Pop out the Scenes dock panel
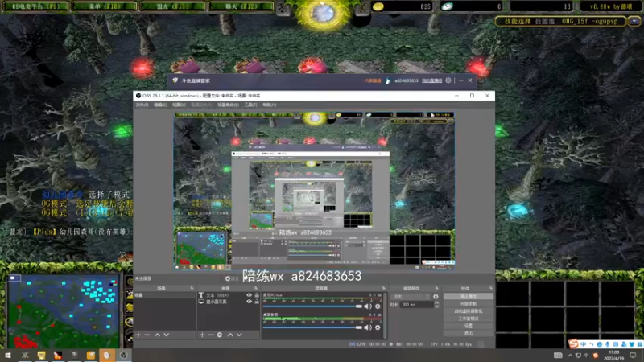This screenshot has height=362, width=644. click(x=192, y=288)
